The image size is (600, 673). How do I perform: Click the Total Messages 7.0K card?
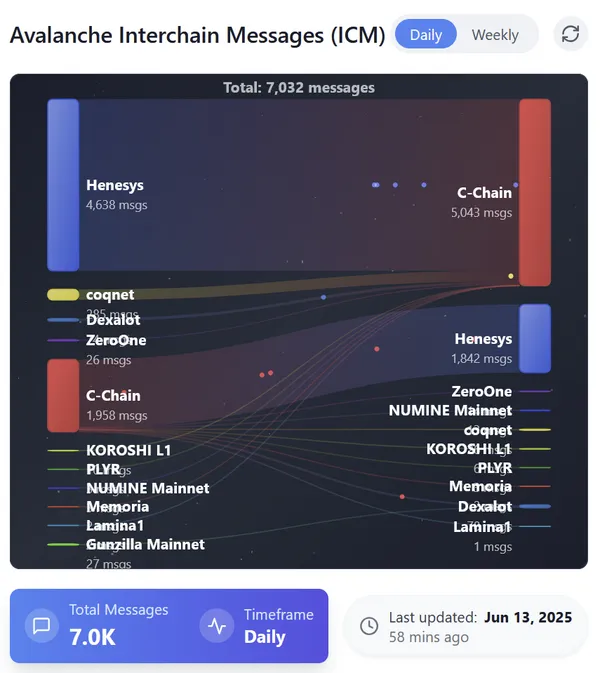point(169,626)
